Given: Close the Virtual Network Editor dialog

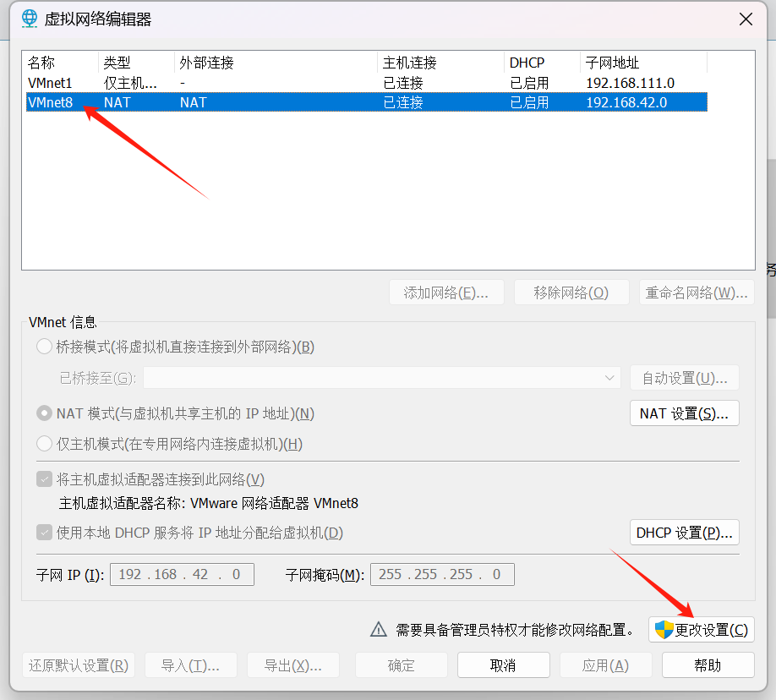Looking at the screenshot, I should (746, 19).
